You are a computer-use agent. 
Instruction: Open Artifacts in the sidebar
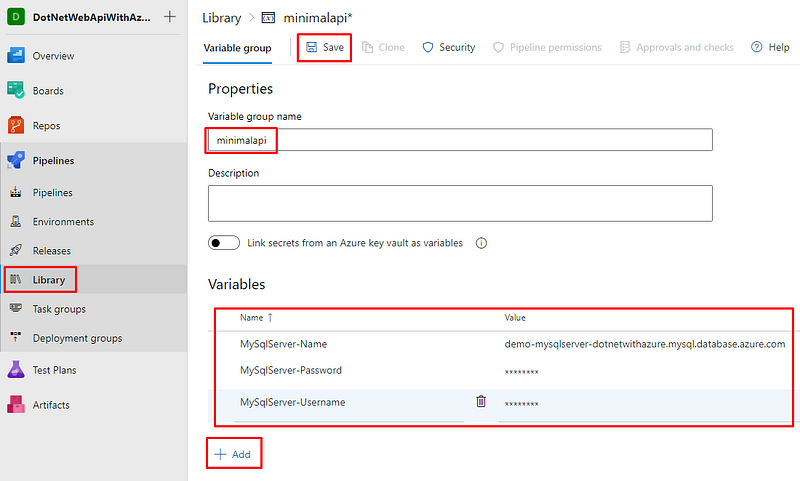[x=51, y=404]
